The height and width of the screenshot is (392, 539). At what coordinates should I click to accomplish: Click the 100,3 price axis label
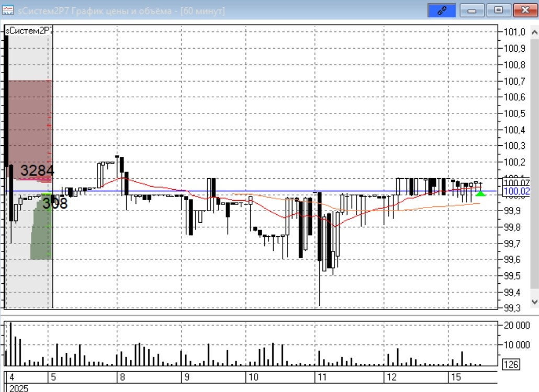point(514,145)
